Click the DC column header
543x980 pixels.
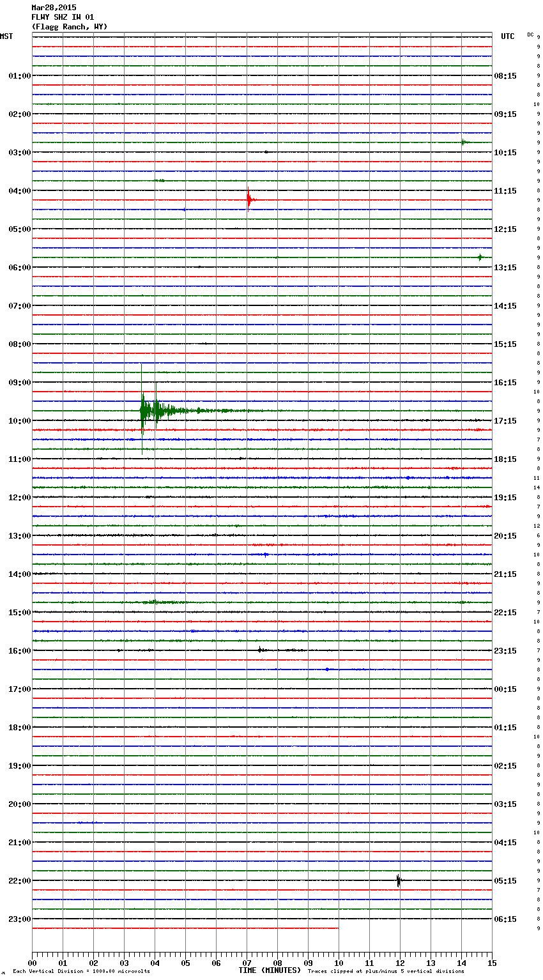coord(530,34)
